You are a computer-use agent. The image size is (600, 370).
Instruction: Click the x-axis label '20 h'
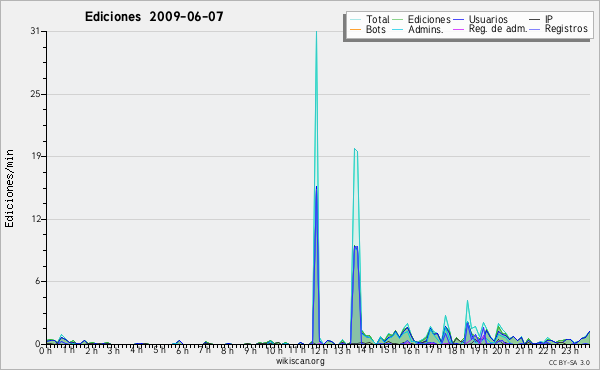tap(500, 350)
